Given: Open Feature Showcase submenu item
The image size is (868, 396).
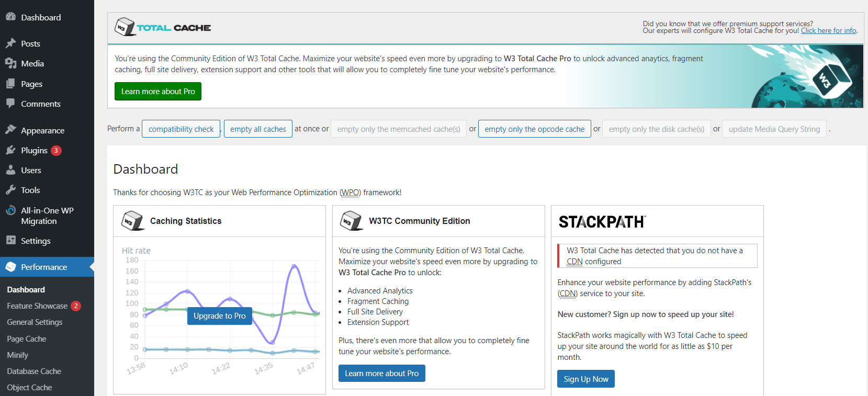Looking at the screenshot, I should tap(37, 306).
